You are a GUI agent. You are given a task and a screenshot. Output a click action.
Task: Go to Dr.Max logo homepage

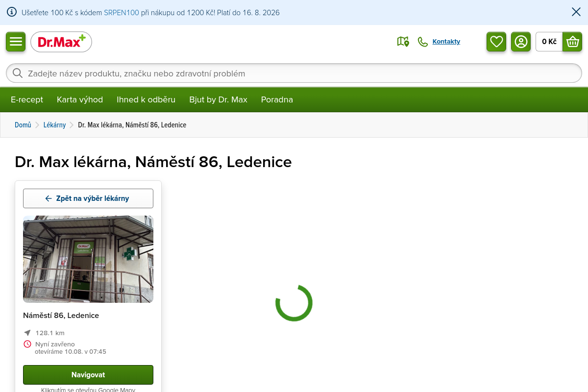pos(61,42)
